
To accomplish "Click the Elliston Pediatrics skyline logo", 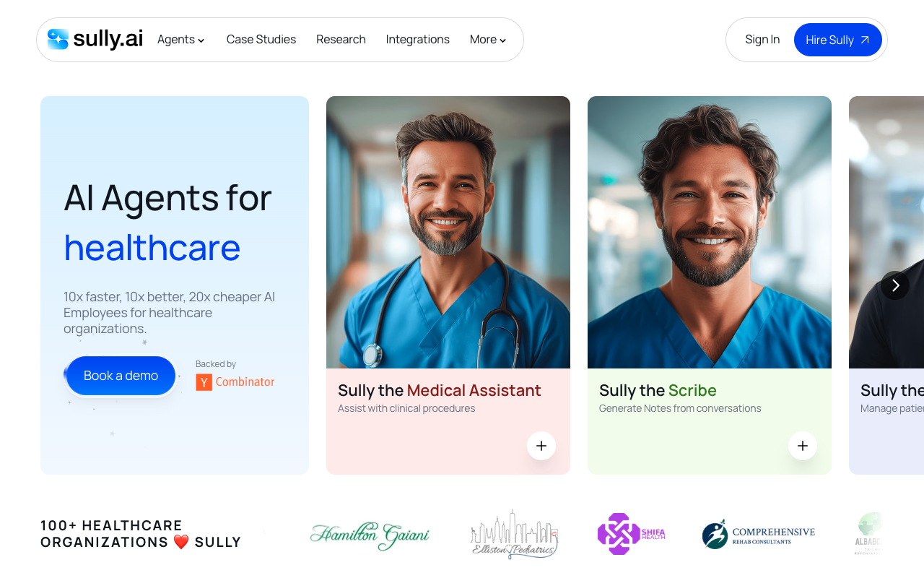I will [514, 534].
